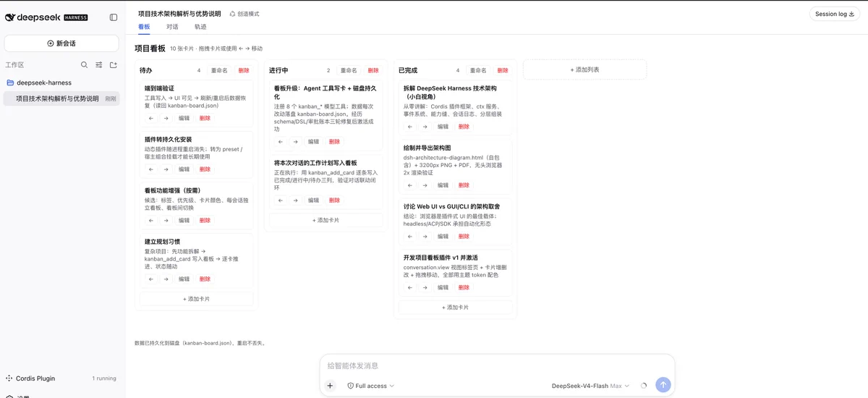The image size is (868, 398).
Task: Delete the 看板功能增强 card
Action: click(205, 221)
